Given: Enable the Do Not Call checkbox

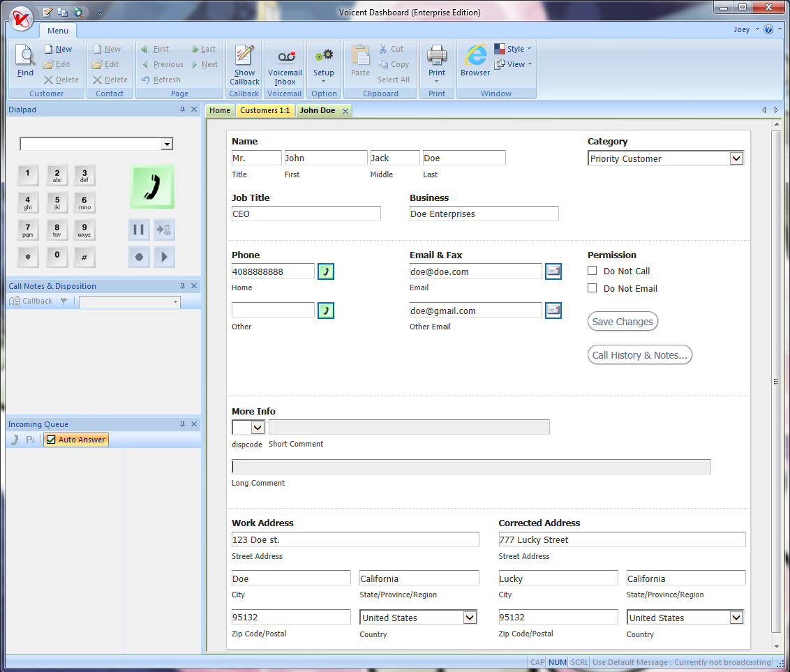Looking at the screenshot, I should tap(592, 271).
